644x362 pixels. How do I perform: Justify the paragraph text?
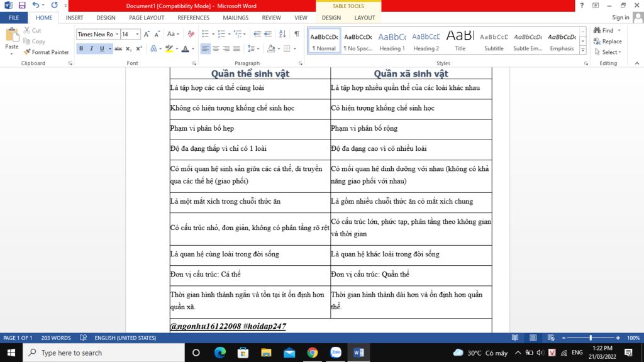[236, 48]
